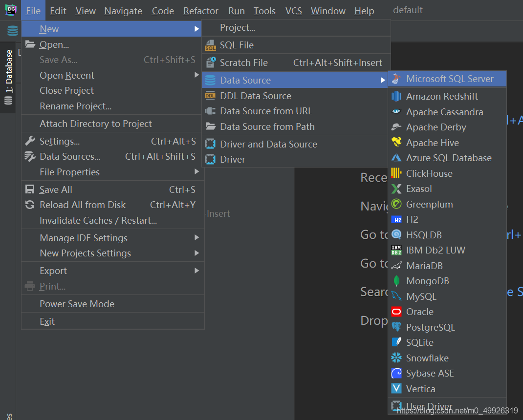Screen dimensions: 523x420
Task: Click the DDL Data Source icon
Action: 210,96
